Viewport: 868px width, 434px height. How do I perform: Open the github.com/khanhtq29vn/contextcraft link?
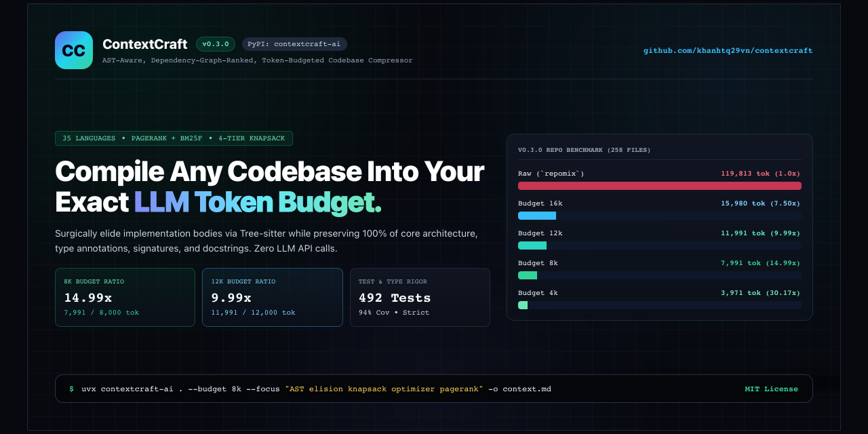point(728,51)
